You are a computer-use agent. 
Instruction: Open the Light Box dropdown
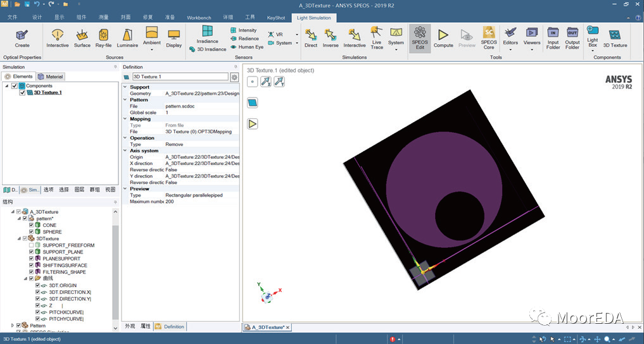click(593, 51)
